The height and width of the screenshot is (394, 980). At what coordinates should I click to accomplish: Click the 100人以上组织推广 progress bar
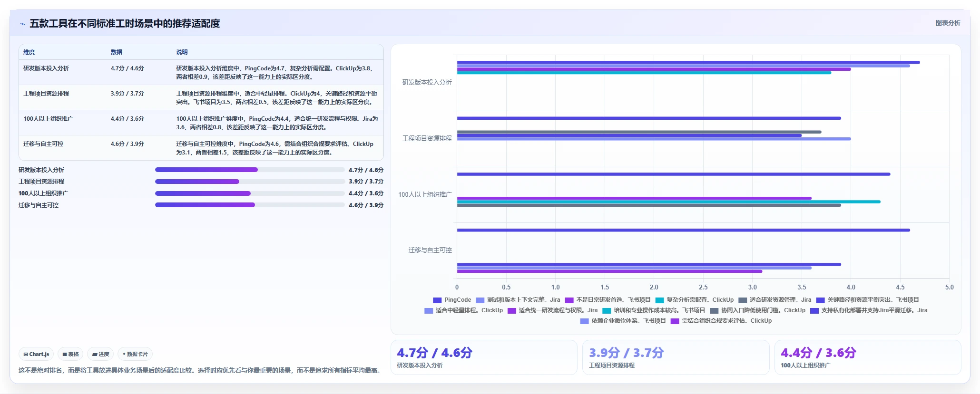[x=250, y=193]
